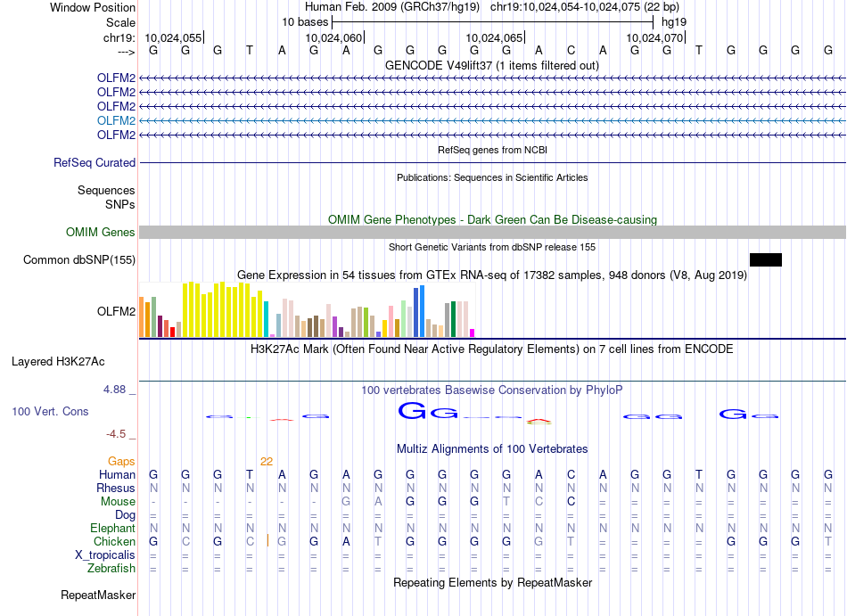Click the Mouse alignment row label

pos(118,502)
